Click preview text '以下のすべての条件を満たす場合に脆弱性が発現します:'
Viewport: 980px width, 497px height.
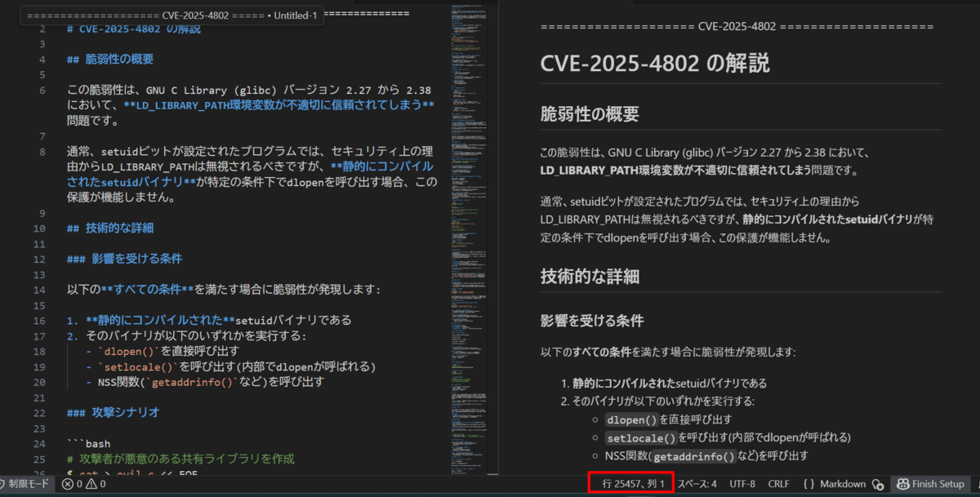(668, 352)
